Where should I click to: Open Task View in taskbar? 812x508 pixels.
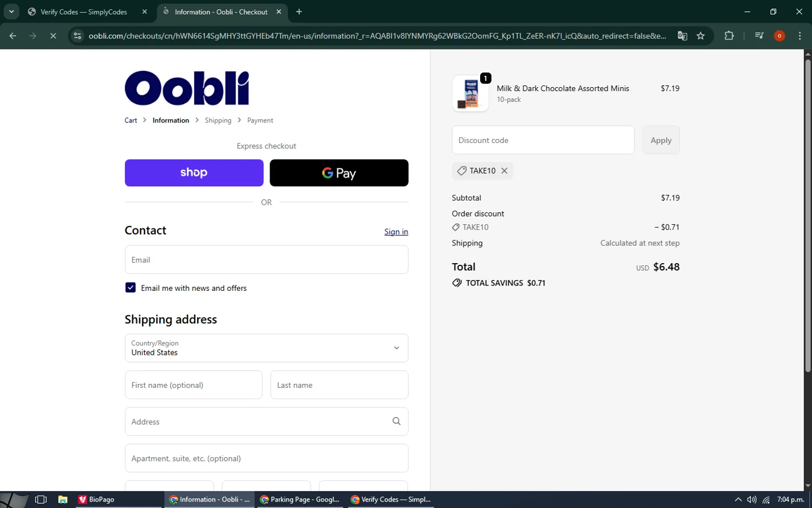click(x=41, y=499)
